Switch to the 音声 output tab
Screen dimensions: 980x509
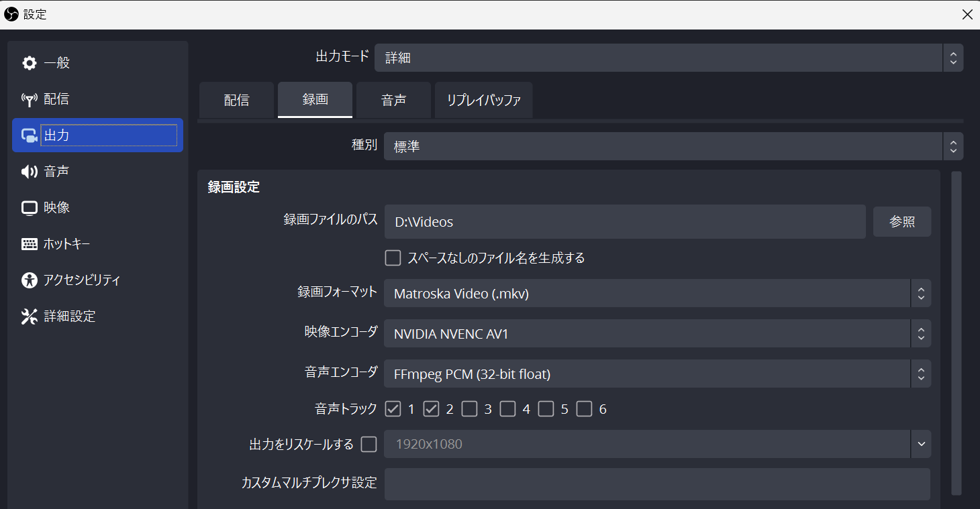393,101
